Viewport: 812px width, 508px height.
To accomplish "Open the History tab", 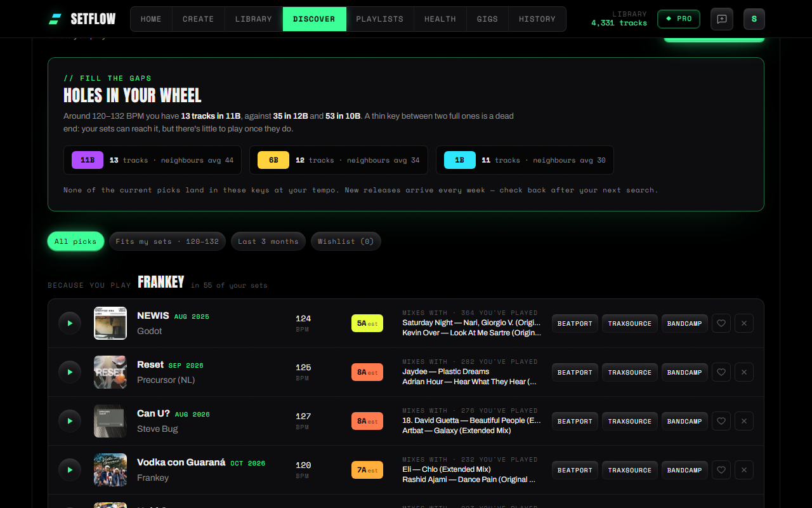I will 537,19.
